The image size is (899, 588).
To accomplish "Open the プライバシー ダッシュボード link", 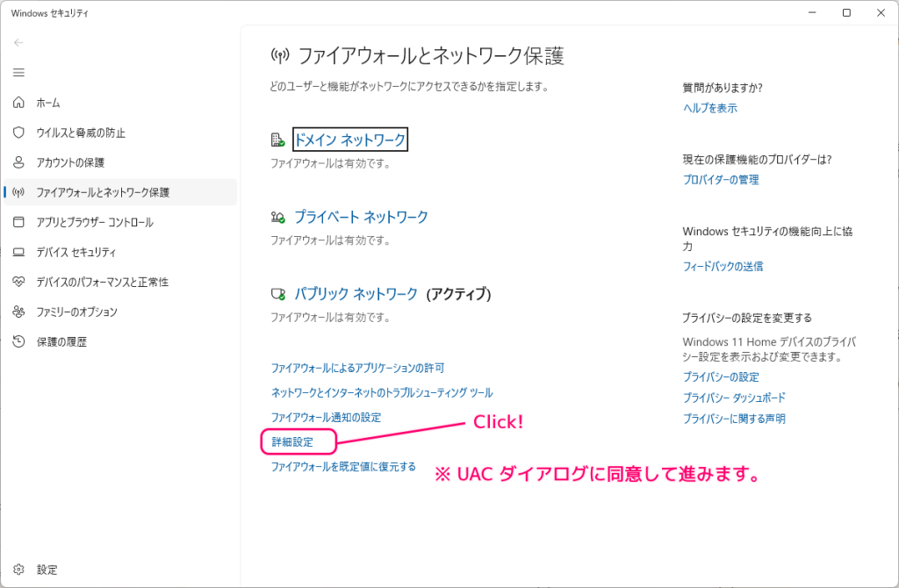I will pyautogui.click(x=735, y=398).
